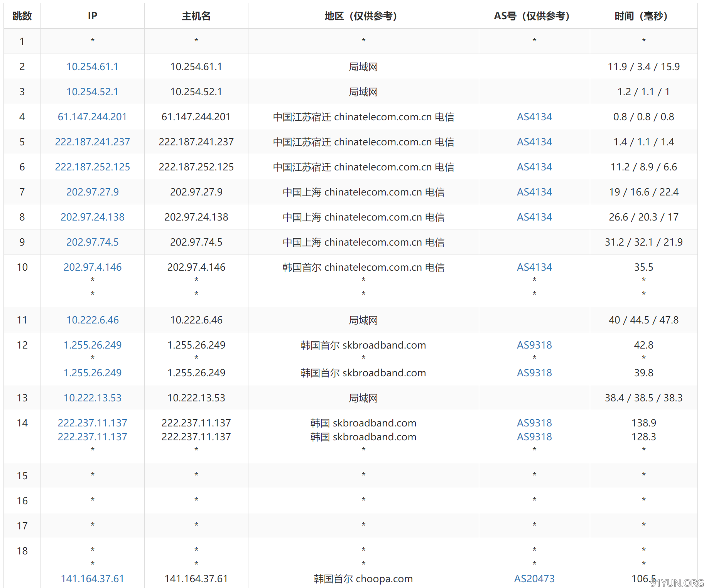This screenshot has width=704, height=588.
Task: Click time value 26.6 / 20.3 / 17
Action: point(643,217)
